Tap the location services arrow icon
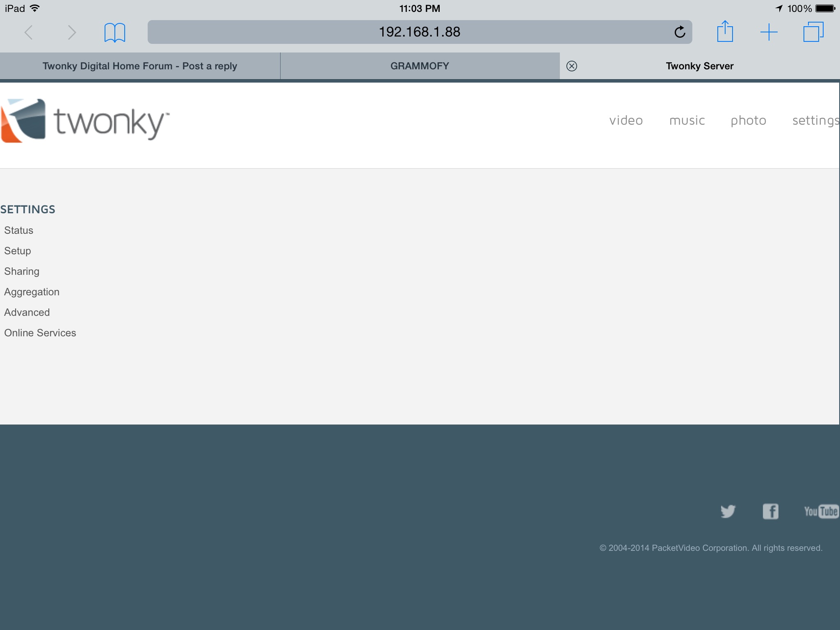Screen dimensions: 840x630 (779, 8)
